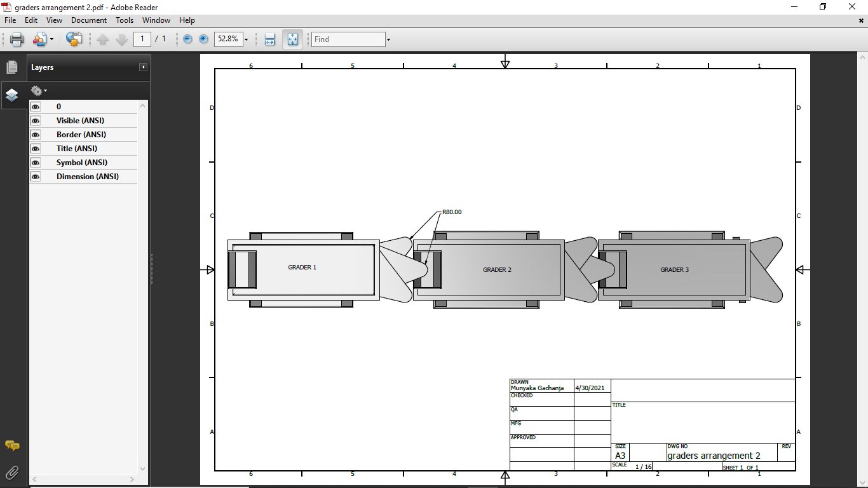This screenshot has height=488, width=868.
Task: Select the Symbol (ANSI) layer name
Action: (81, 163)
